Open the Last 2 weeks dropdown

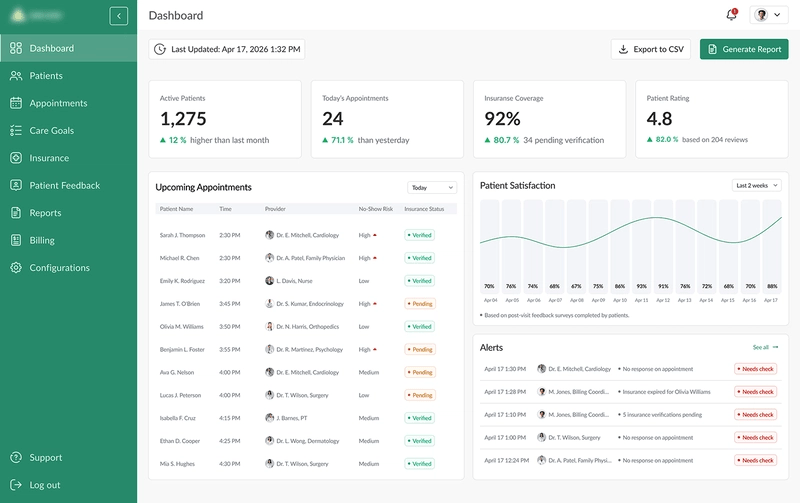click(757, 186)
